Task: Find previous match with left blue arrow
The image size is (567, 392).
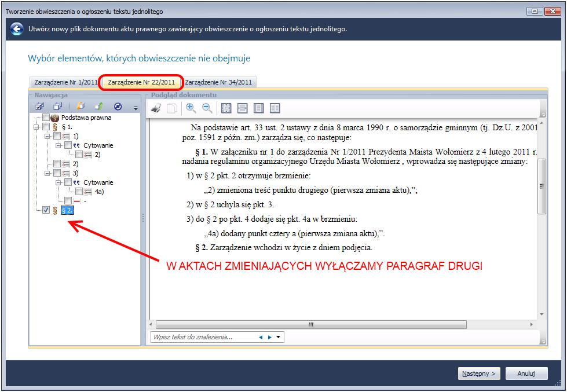Action: tap(261, 338)
